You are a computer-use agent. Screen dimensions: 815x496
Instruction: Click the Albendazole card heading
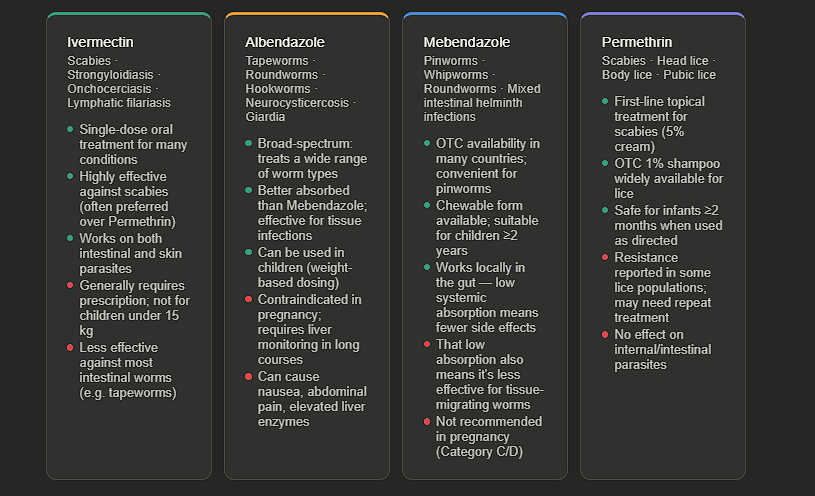pos(284,42)
